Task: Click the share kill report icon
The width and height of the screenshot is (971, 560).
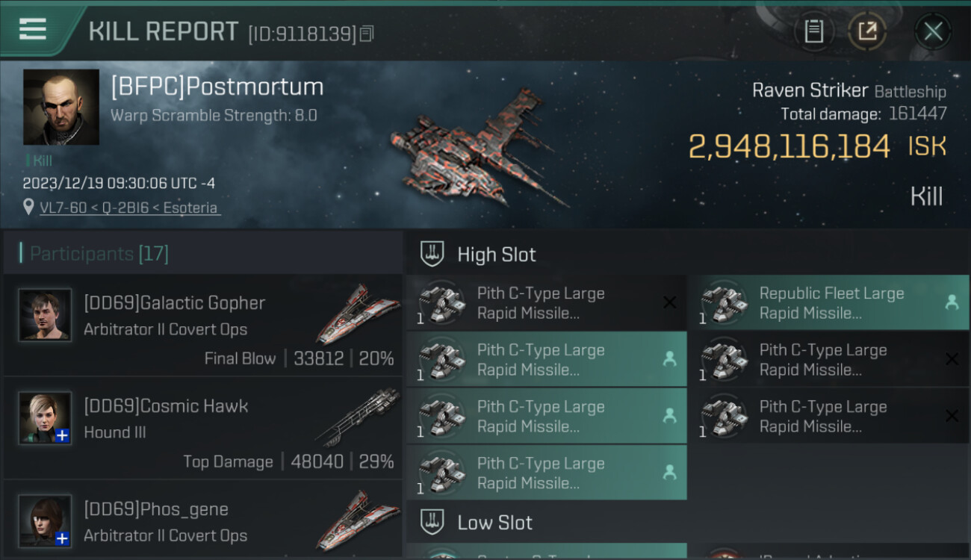Action: click(x=867, y=31)
